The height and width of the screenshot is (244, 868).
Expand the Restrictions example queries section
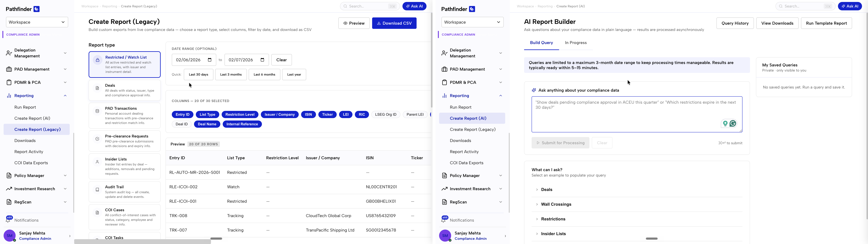[x=637, y=219]
